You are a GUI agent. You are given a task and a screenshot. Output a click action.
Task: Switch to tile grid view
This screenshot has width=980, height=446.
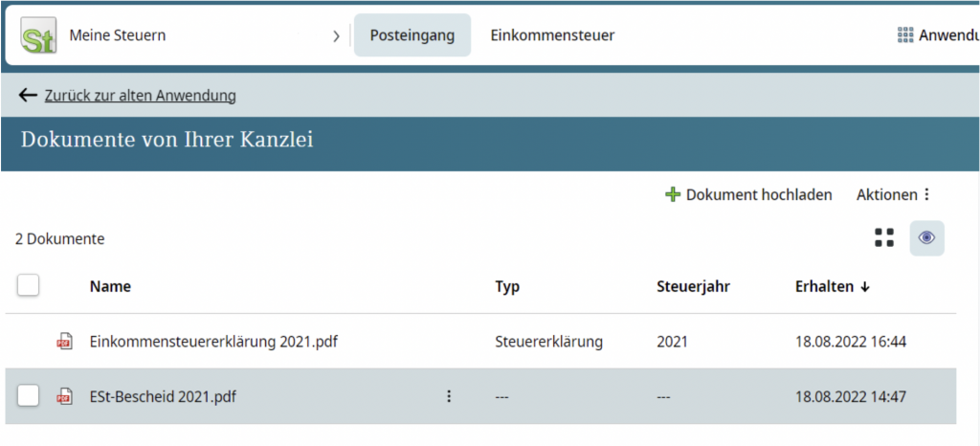click(884, 238)
